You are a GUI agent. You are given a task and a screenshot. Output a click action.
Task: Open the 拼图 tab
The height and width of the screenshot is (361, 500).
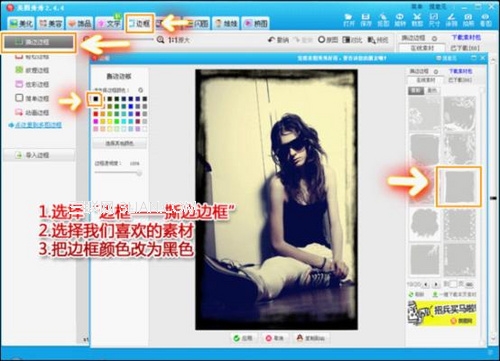click(x=256, y=23)
